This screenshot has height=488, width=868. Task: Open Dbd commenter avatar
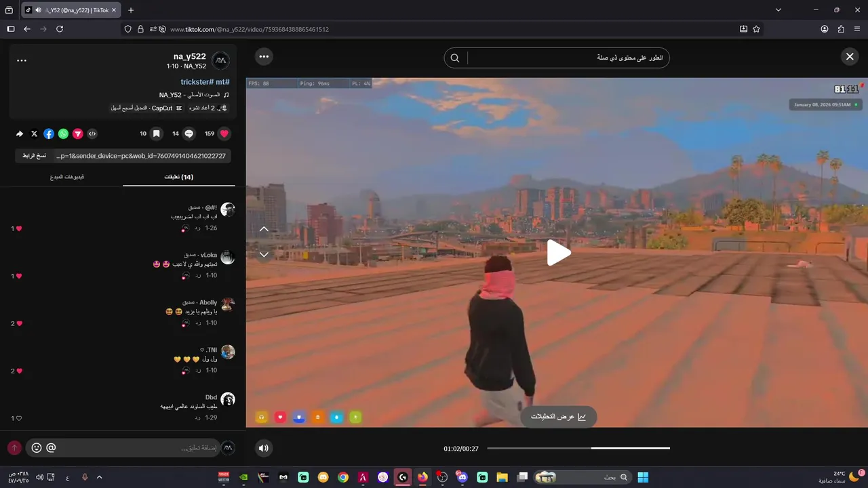(228, 400)
